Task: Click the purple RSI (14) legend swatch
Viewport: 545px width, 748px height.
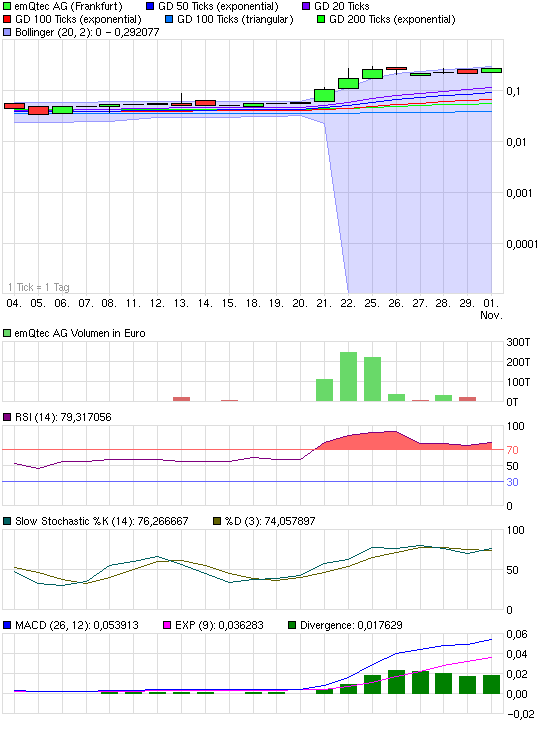Action: 7,417
